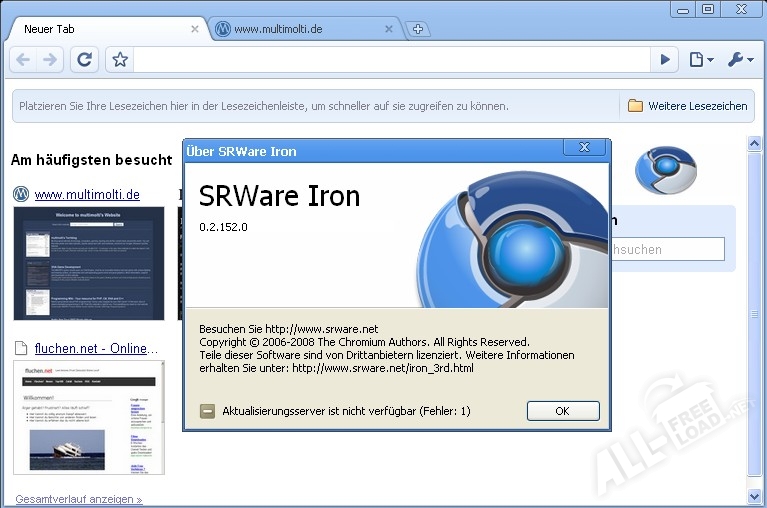
Task: Click the fluchen.net page thumbnail
Action: 89,417
